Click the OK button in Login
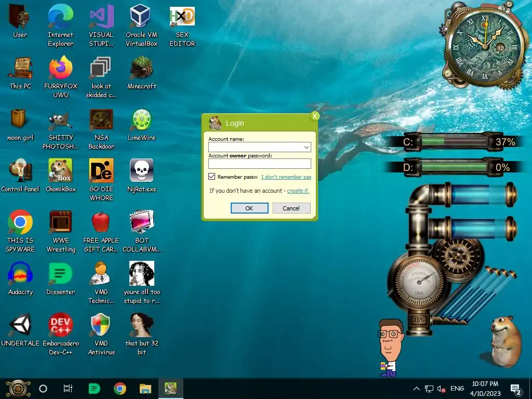 (249, 208)
